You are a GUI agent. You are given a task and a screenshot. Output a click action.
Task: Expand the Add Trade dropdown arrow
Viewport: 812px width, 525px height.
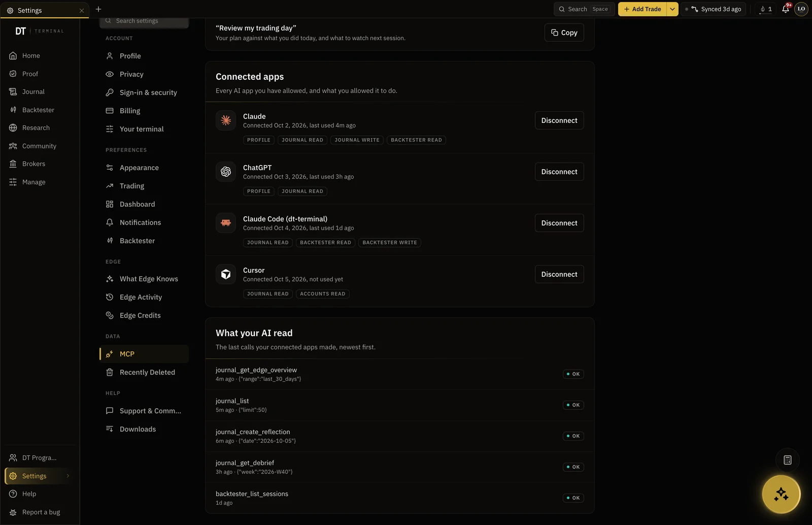pyautogui.click(x=672, y=9)
